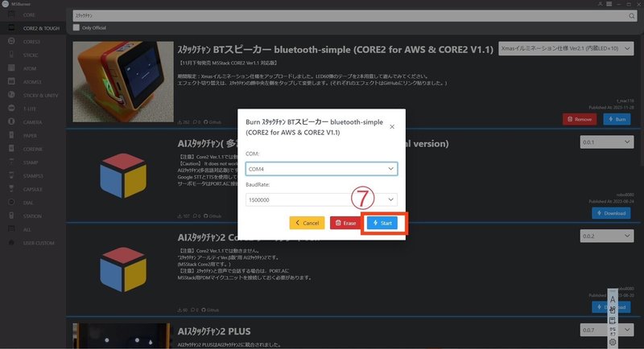Screen dimensions: 644x349
Task: Click the CORES3 device icon
Action: click(x=11, y=41)
